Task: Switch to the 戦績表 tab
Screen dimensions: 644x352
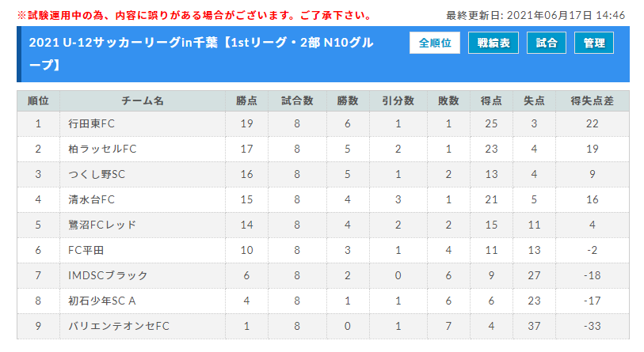Action: pyautogui.click(x=493, y=43)
